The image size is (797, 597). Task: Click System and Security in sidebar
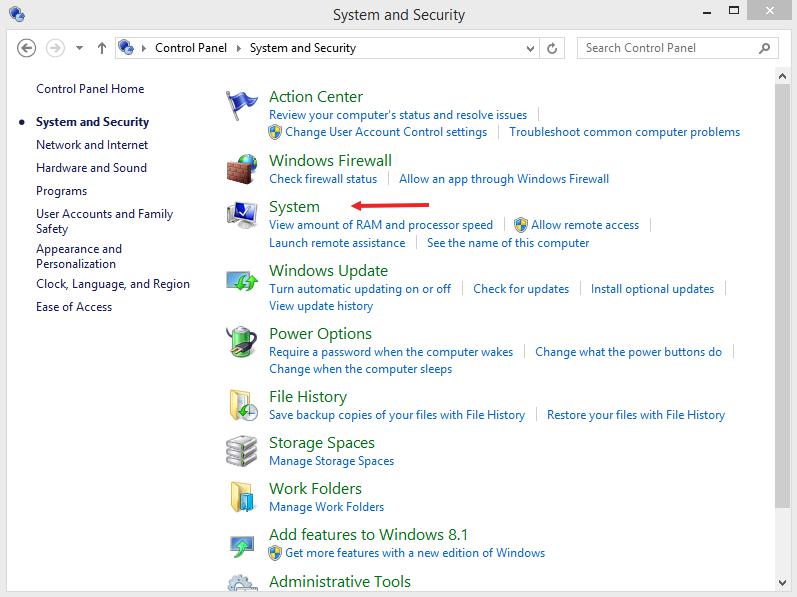(x=93, y=122)
